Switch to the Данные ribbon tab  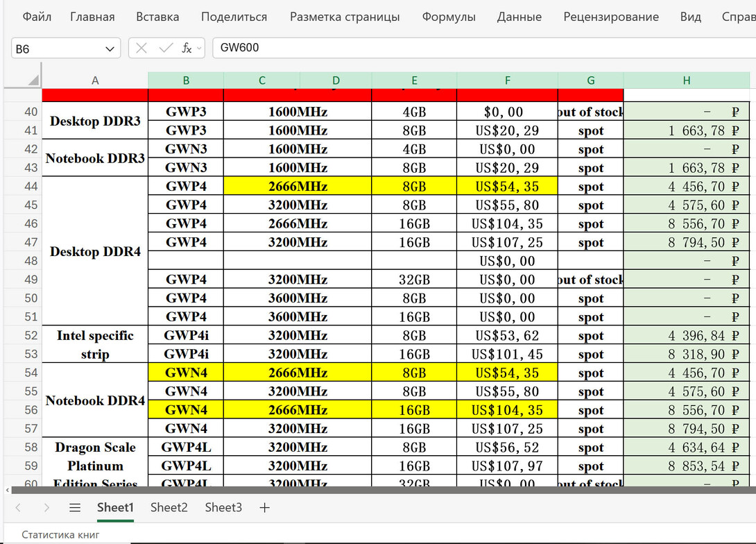[x=519, y=17]
